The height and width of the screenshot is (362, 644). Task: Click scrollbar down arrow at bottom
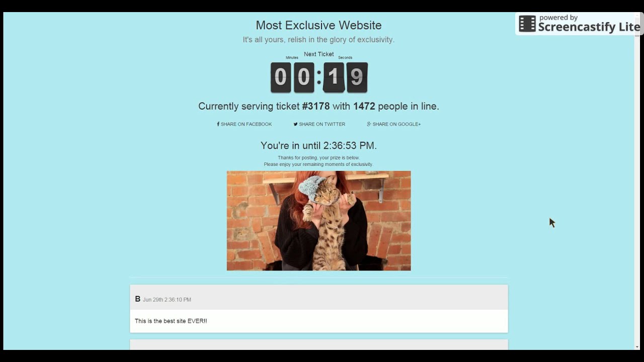coord(637,346)
